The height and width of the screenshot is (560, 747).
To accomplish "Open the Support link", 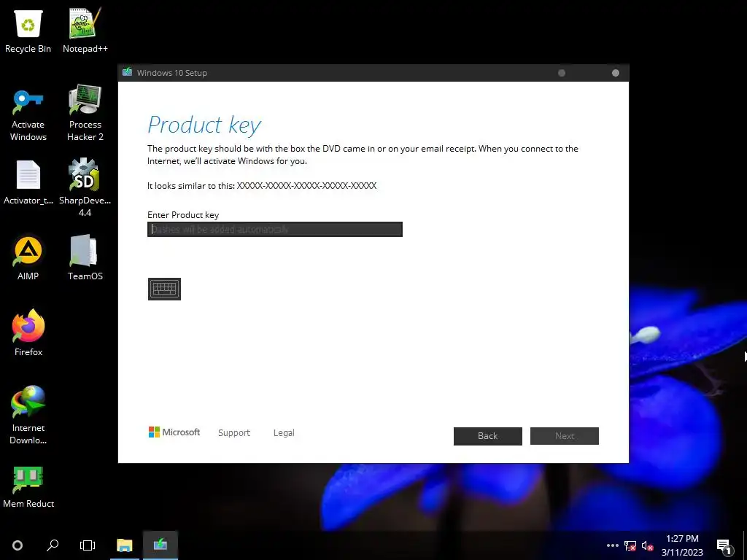I will (234, 433).
